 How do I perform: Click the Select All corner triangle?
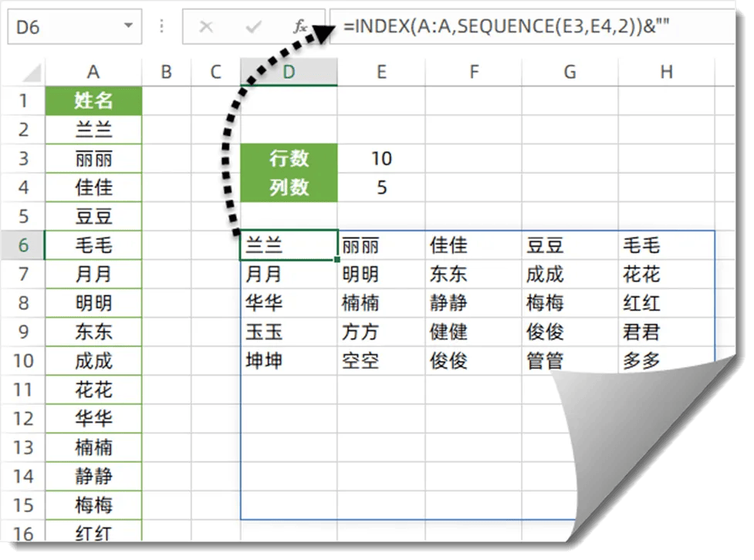32,73
